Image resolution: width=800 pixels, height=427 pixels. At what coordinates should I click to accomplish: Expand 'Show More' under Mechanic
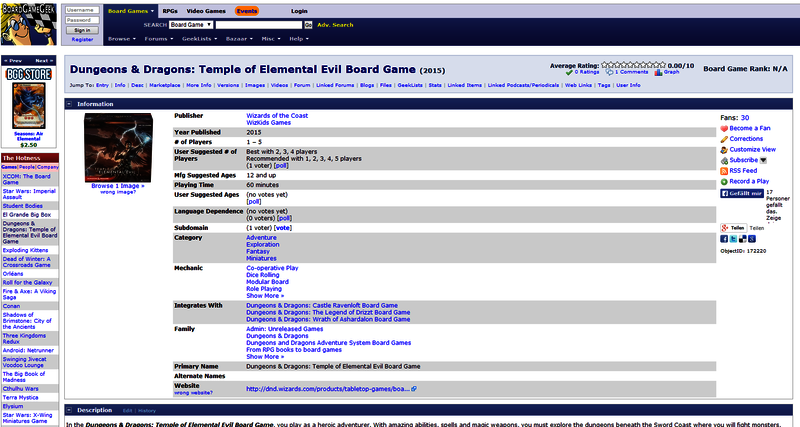tap(265, 296)
